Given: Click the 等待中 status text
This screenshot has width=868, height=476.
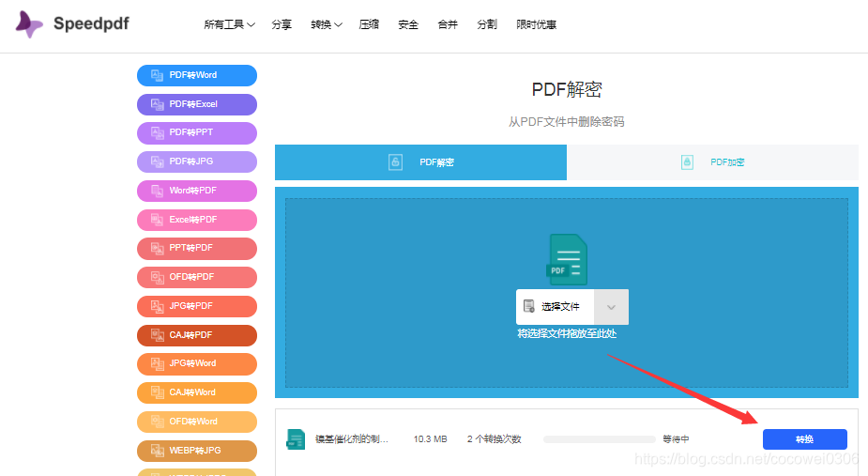Looking at the screenshot, I should pyautogui.click(x=676, y=439).
